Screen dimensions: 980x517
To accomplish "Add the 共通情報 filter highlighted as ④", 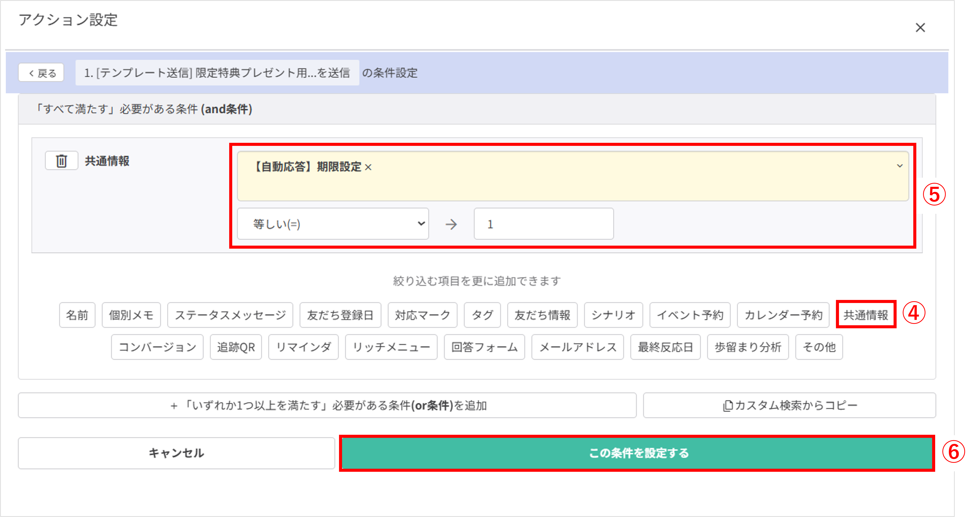I will coord(865,315).
